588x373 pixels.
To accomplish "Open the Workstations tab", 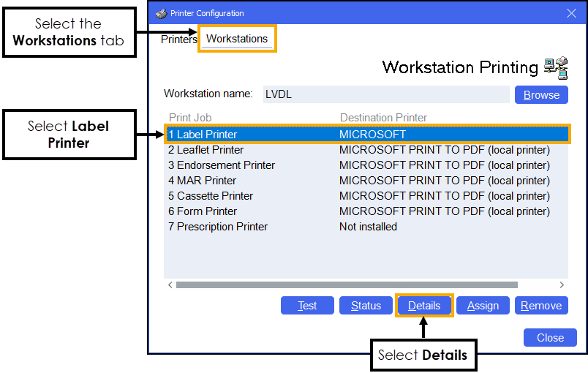I will [x=237, y=39].
